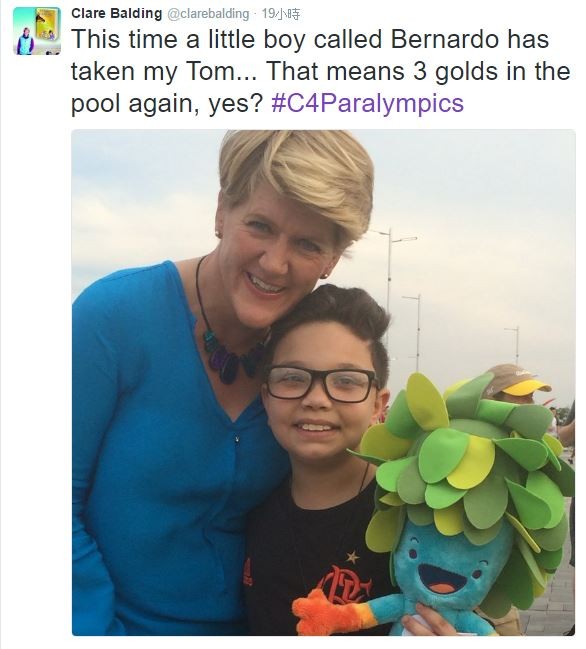Image resolution: width=586 pixels, height=649 pixels.
Task: Click the 19小時 tweet timestamp
Action: (281, 14)
